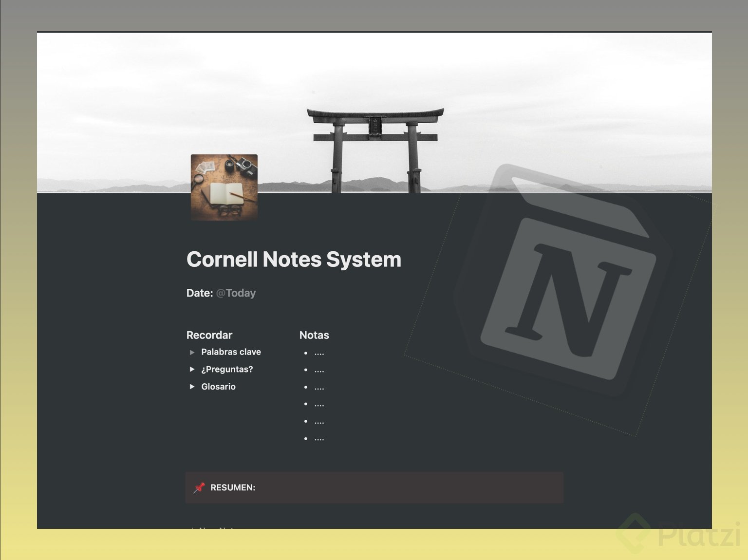Select the Notas heading
This screenshot has width=748, height=560.
pyautogui.click(x=314, y=335)
